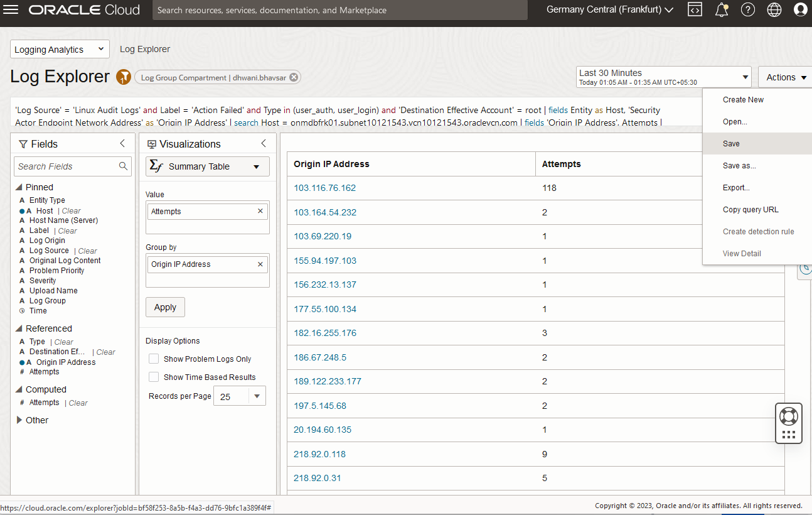812x515 pixels.
Task: Select the Severity field
Action: coord(43,281)
